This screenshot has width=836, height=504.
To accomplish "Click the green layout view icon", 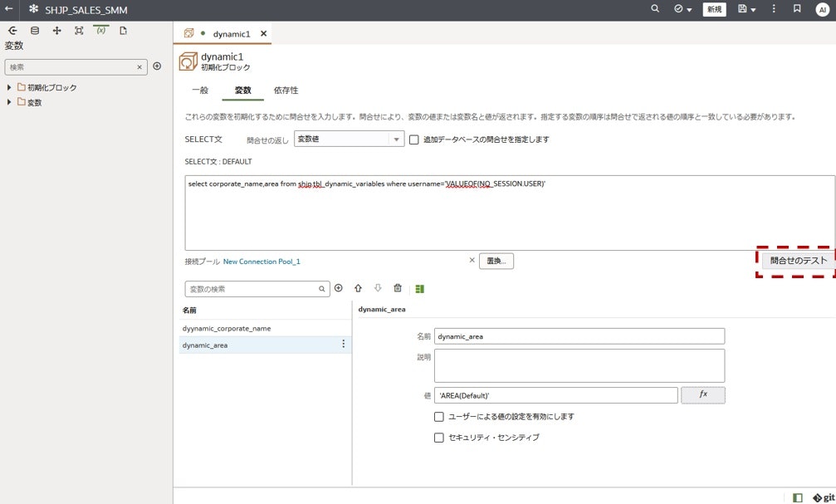I will coord(419,288).
